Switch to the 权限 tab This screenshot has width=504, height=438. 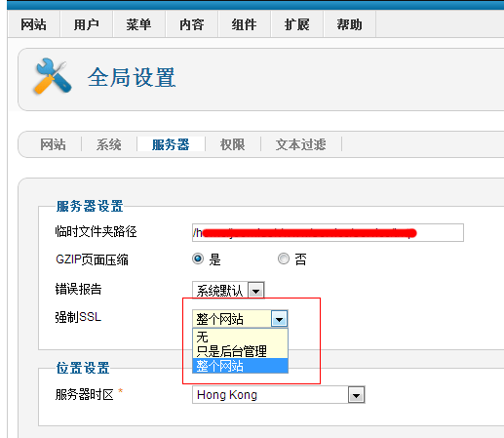point(232,144)
